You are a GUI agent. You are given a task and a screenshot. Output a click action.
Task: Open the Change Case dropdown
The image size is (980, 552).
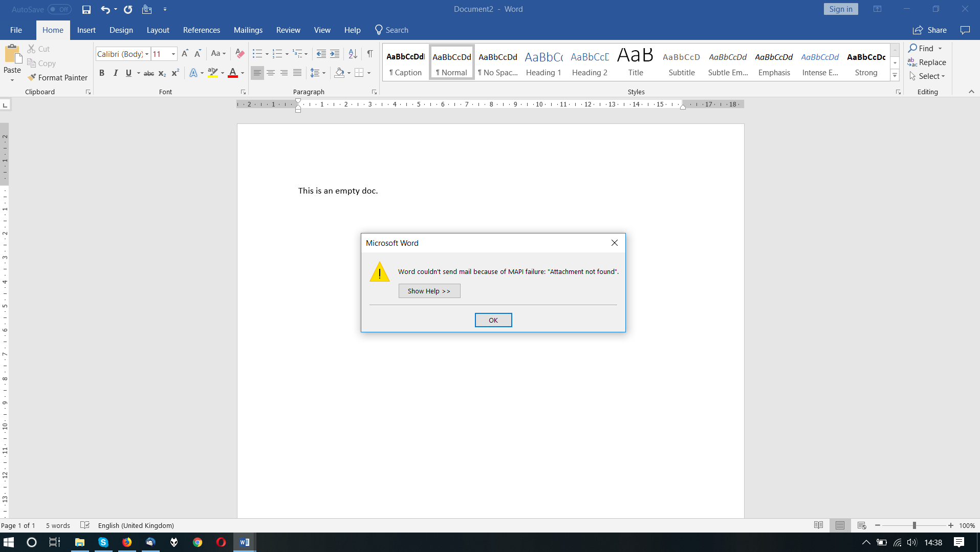219,53
